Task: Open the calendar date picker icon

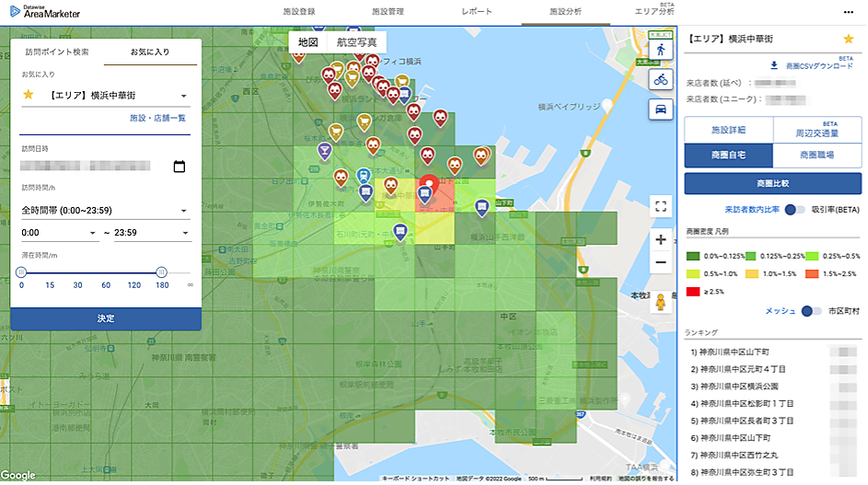Action: point(179,167)
